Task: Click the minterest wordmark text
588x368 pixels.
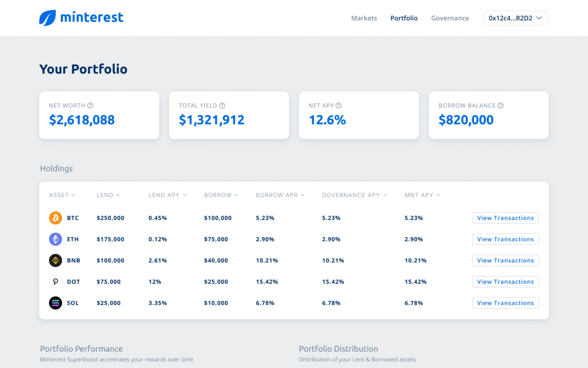Action: (x=92, y=17)
